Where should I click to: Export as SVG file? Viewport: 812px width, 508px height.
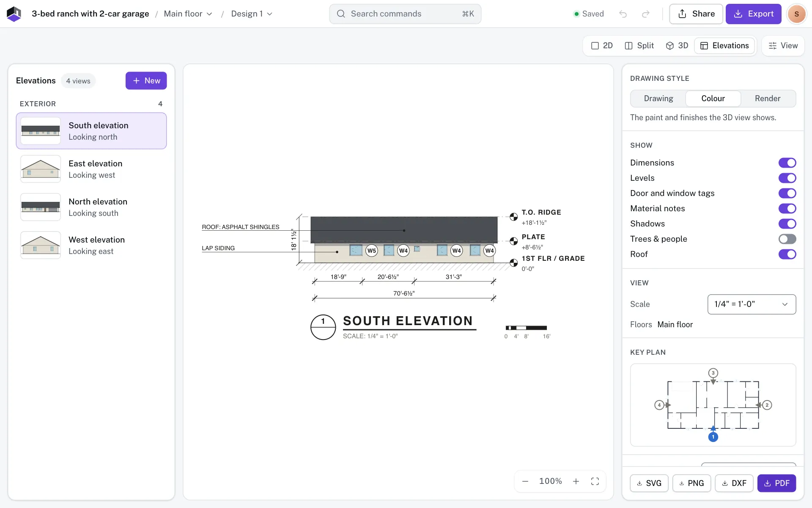(649, 483)
